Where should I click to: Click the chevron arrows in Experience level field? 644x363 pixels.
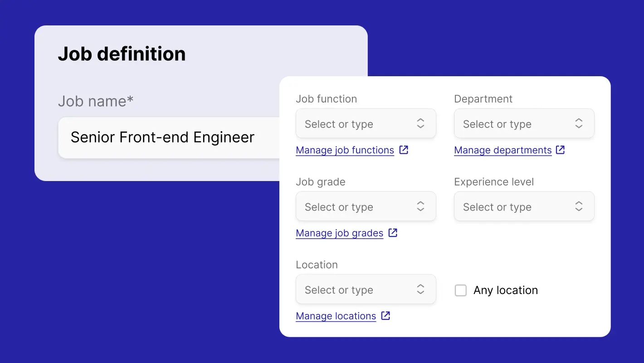pyautogui.click(x=579, y=206)
